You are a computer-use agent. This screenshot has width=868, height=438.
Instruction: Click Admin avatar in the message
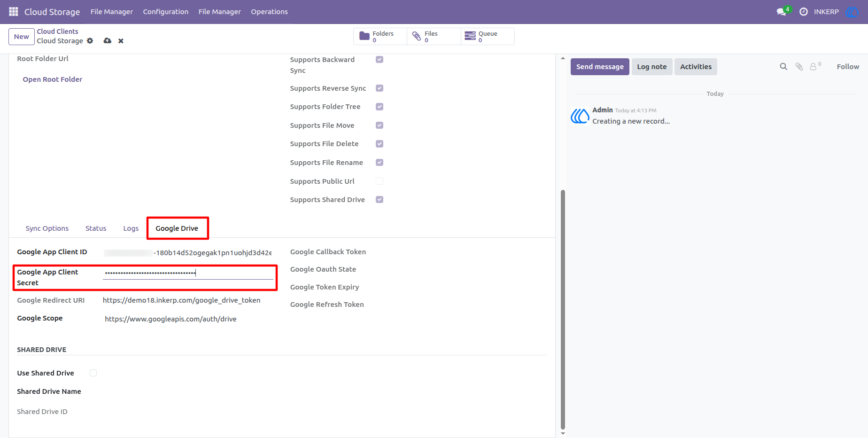click(580, 116)
